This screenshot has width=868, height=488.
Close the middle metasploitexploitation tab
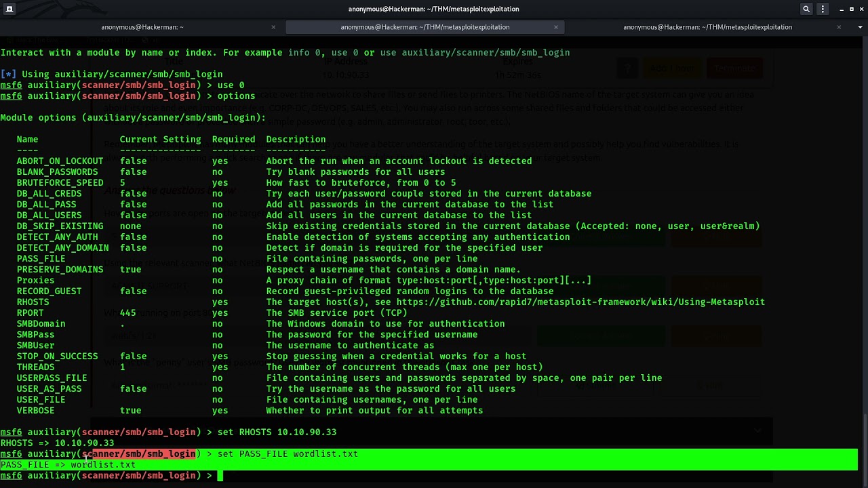556,27
